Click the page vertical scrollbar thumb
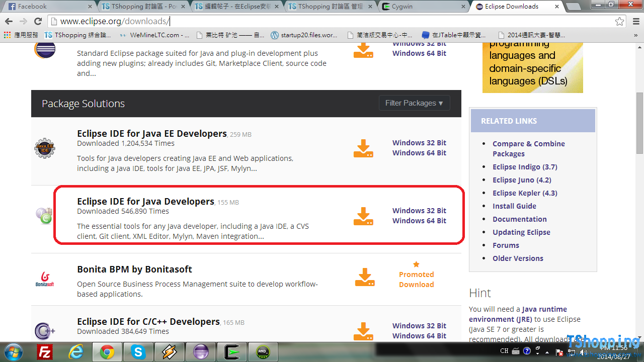This screenshot has height=362, width=644. pos(639,122)
